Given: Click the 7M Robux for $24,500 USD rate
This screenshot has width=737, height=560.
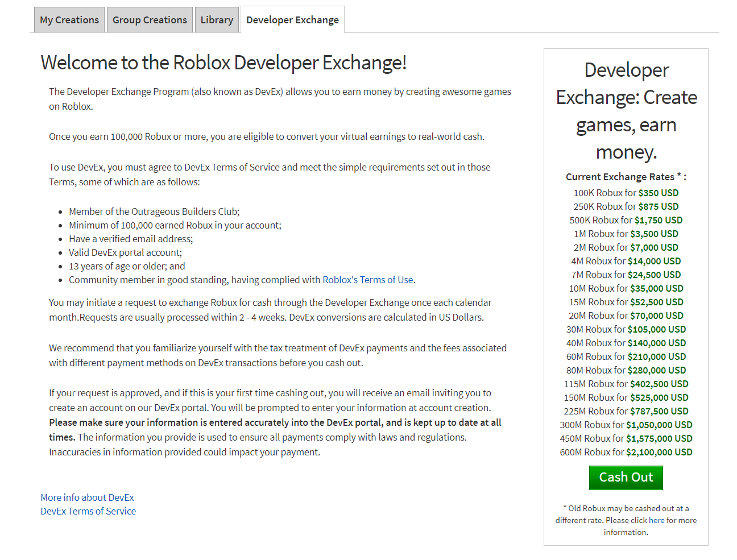Looking at the screenshot, I should tap(626, 275).
